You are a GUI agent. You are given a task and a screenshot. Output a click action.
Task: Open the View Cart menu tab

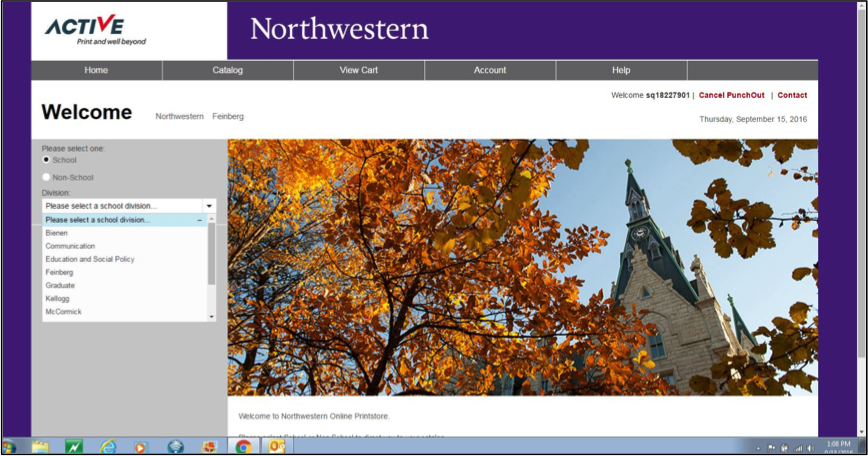point(359,70)
